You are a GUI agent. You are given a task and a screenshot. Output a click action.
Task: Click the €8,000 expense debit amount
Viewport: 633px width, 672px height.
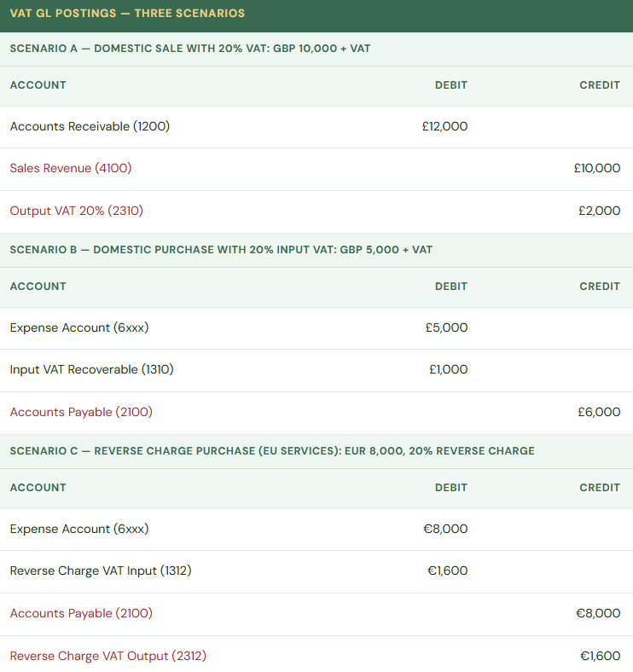(445, 529)
